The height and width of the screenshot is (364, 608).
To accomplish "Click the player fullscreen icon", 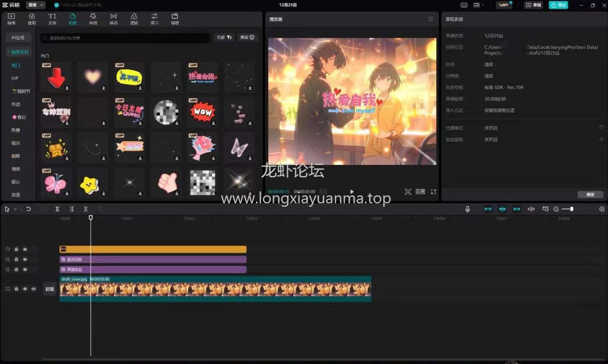I will pos(433,192).
